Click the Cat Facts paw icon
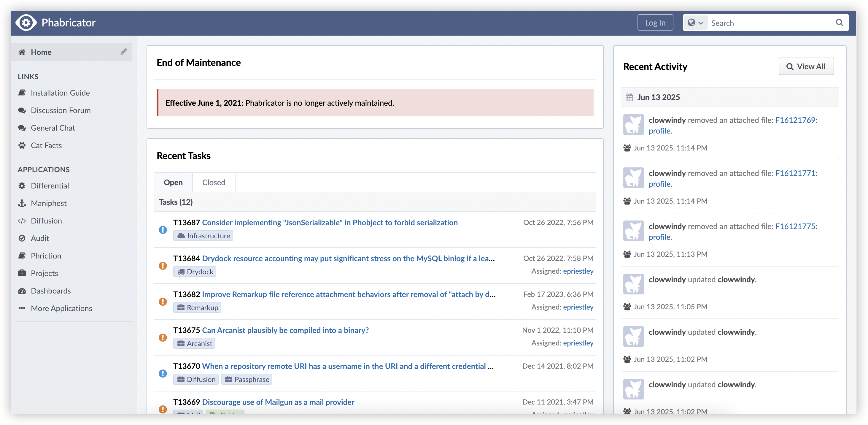868x425 pixels. coord(22,145)
